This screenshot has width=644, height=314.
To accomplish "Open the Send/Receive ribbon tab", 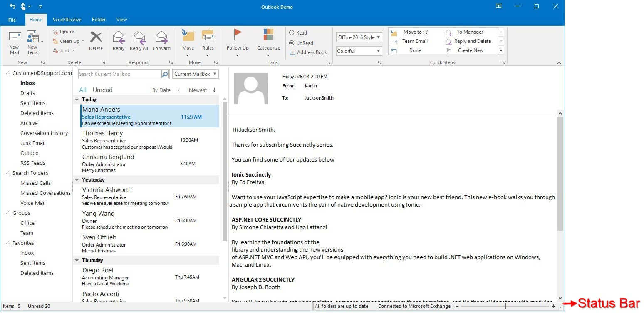I will (x=67, y=20).
